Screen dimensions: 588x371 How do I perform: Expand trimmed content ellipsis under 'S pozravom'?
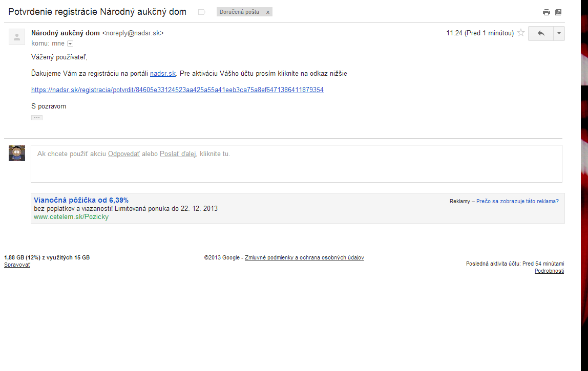coord(37,118)
